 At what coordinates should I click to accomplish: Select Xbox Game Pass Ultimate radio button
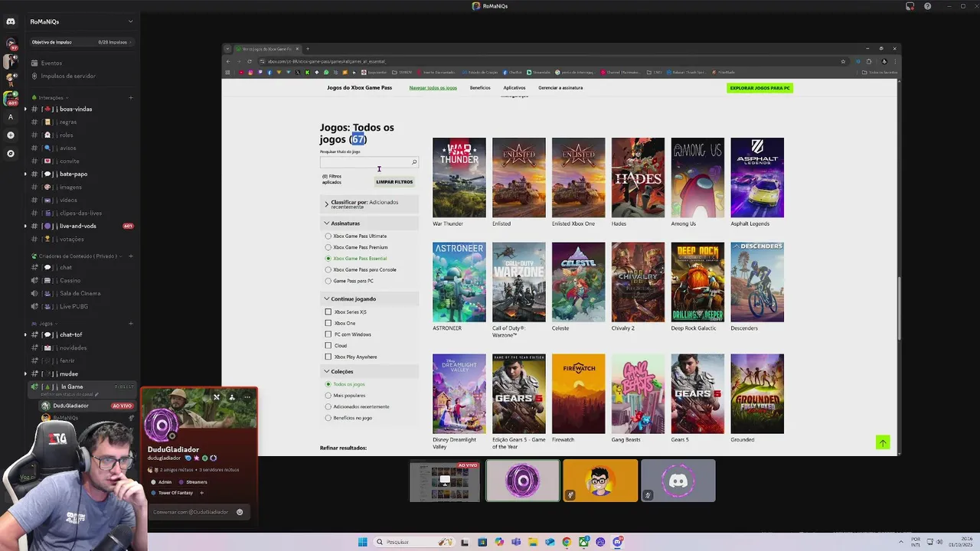click(328, 236)
